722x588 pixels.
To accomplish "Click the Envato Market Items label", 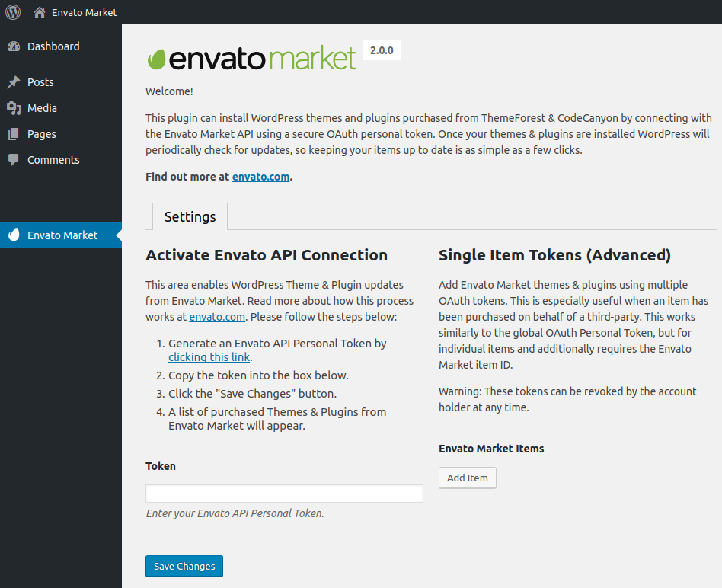I will point(491,449).
